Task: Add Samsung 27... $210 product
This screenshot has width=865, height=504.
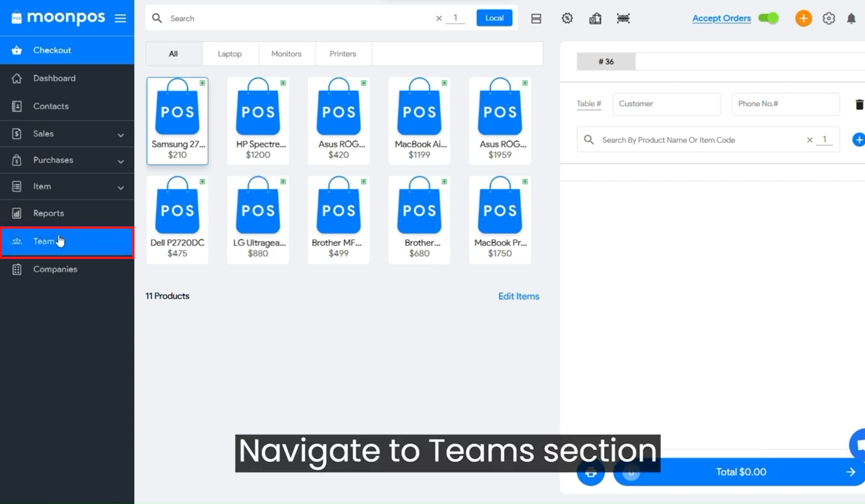Action: pyautogui.click(x=177, y=121)
